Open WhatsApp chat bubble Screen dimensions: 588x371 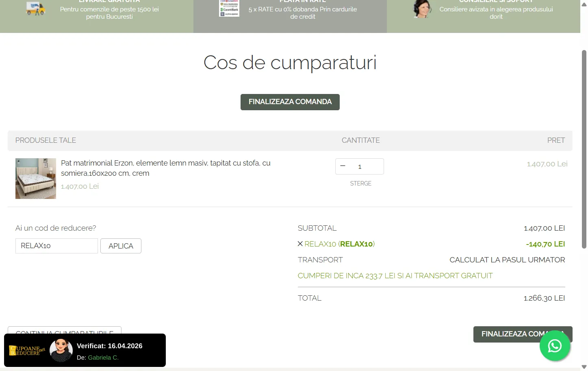pyautogui.click(x=555, y=346)
